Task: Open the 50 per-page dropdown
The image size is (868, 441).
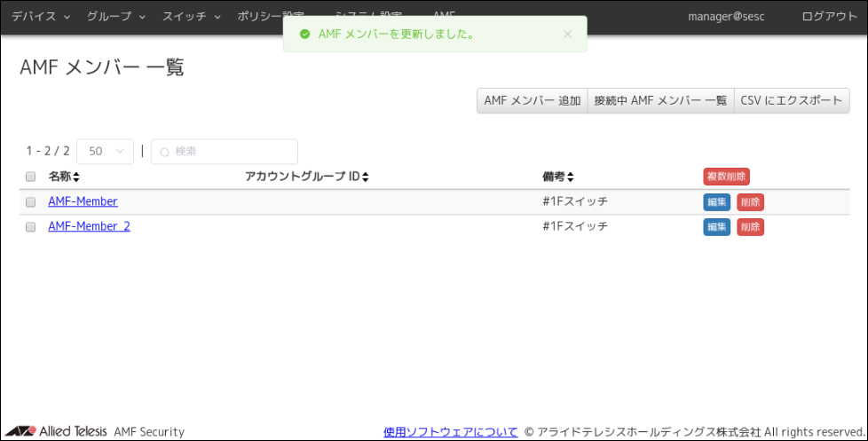Action: 106,152
